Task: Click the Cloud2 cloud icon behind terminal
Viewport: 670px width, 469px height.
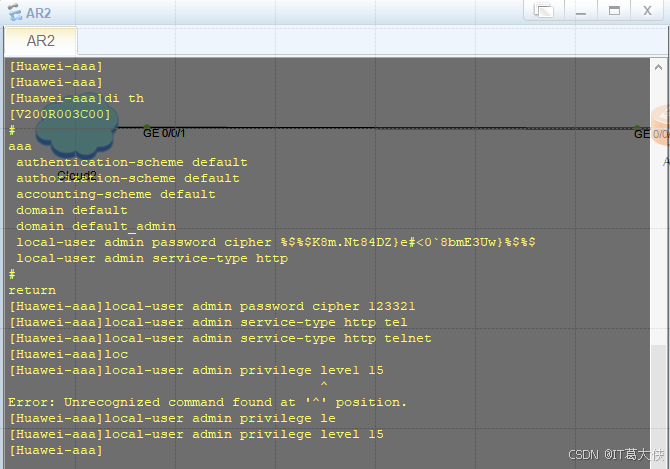Action: tap(77, 126)
